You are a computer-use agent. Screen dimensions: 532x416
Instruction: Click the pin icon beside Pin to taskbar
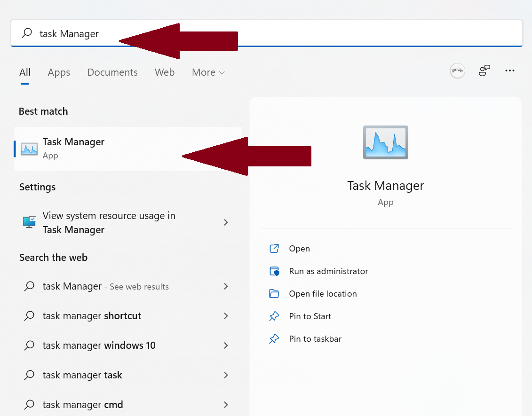[x=274, y=339]
